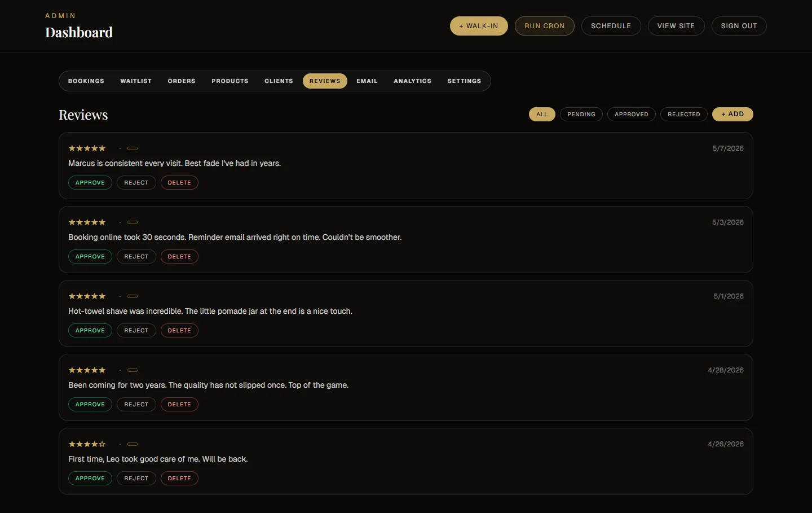This screenshot has height=513, width=812.
Task: Reject the Marcus fade review
Action: (136, 183)
